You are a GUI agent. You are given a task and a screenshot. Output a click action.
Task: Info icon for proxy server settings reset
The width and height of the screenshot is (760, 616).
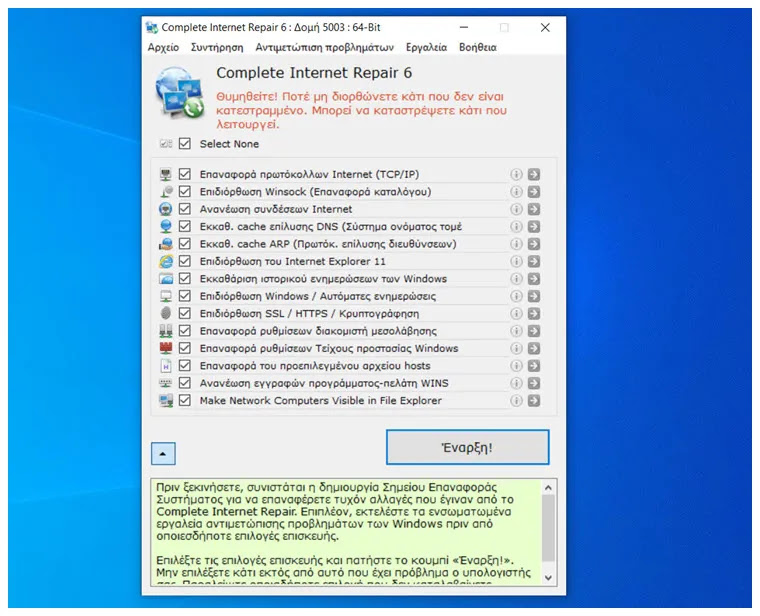516,331
